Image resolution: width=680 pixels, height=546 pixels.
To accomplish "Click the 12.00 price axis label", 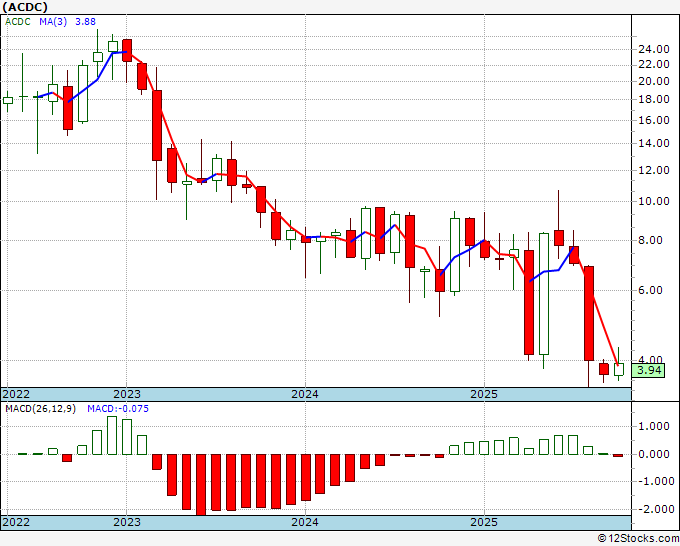I will coord(654,170).
